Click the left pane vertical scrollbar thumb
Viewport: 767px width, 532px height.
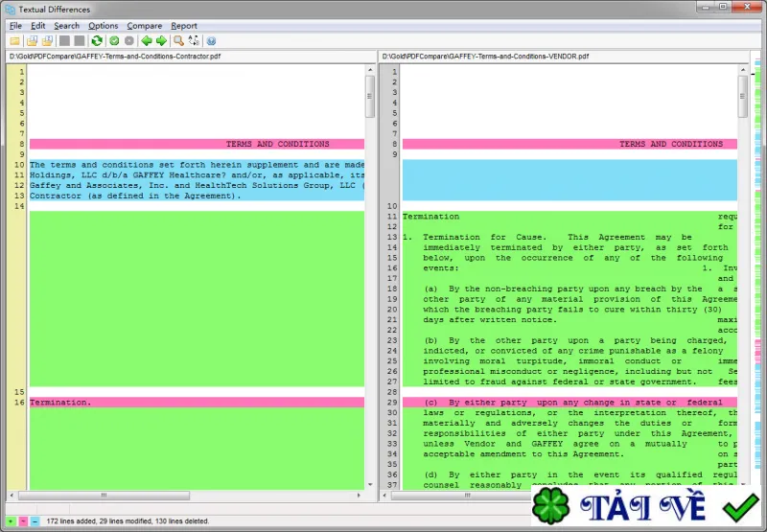click(370, 96)
